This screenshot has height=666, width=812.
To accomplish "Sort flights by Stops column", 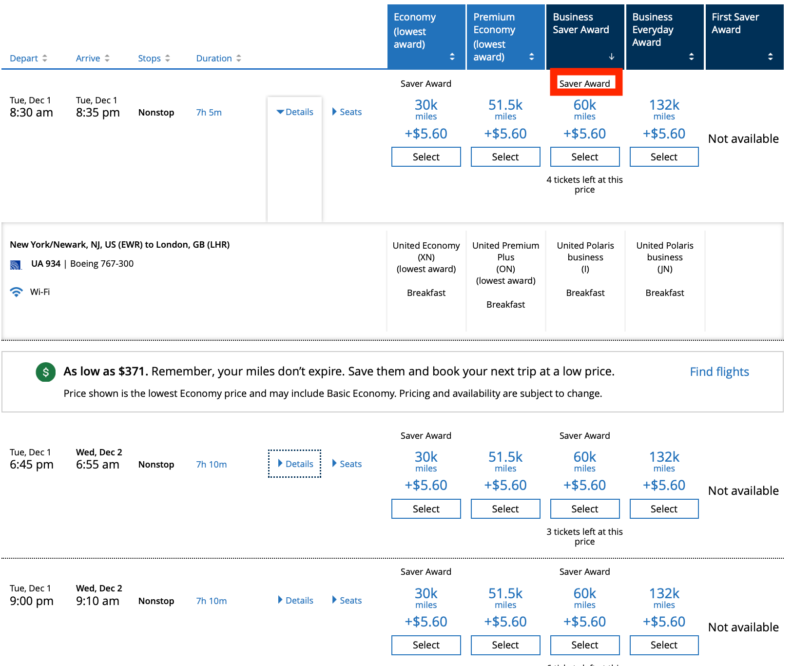I will 154,58.
